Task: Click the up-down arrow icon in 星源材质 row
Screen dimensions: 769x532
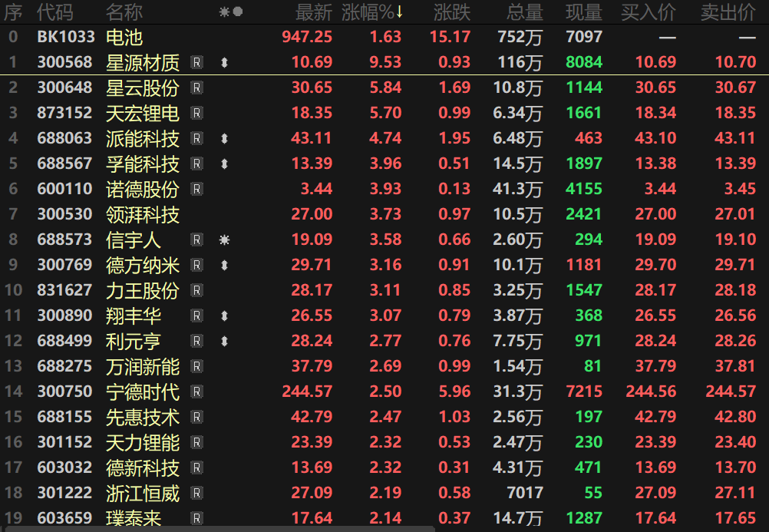Action: coord(225,62)
